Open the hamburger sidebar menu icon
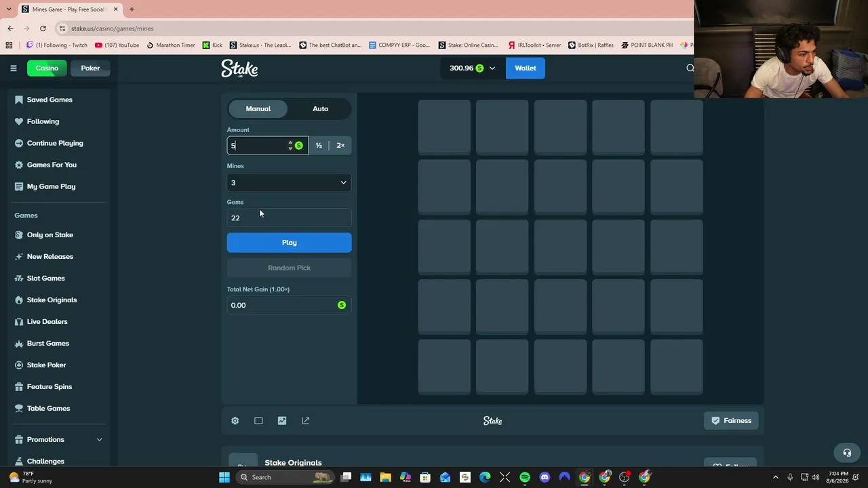The width and height of the screenshot is (868, 488). [x=13, y=68]
